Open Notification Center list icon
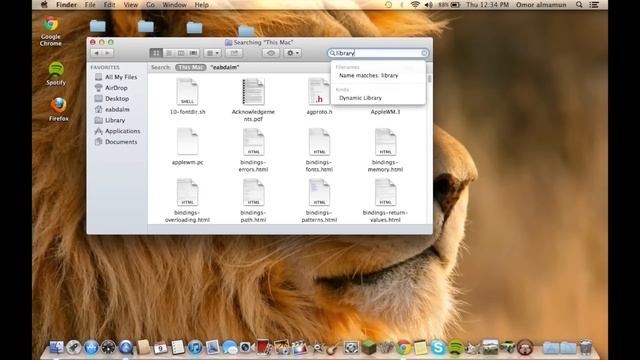 (594, 5)
